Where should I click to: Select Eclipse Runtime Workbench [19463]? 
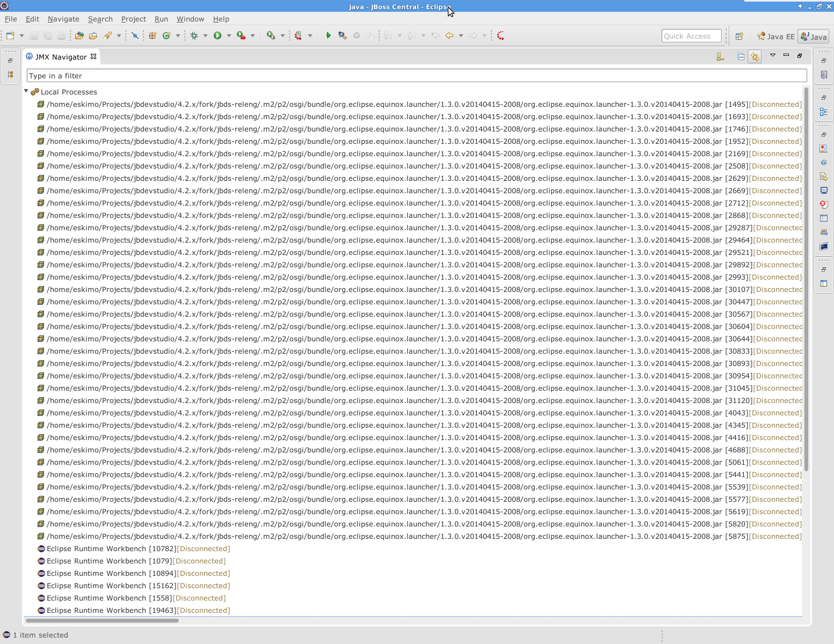[134, 610]
